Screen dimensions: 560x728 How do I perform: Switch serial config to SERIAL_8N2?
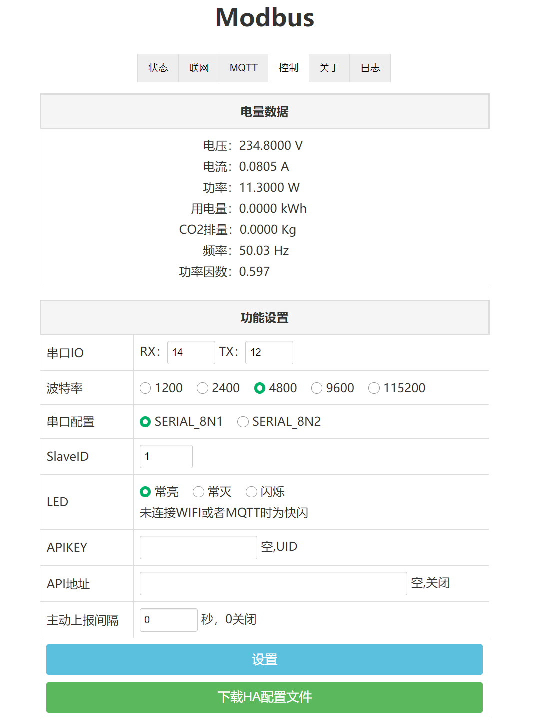tap(243, 422)
